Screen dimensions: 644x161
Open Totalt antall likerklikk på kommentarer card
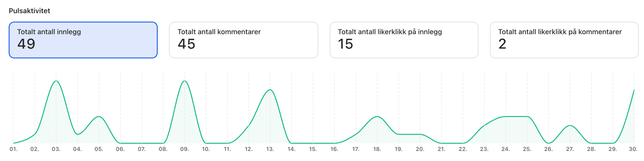564,40
